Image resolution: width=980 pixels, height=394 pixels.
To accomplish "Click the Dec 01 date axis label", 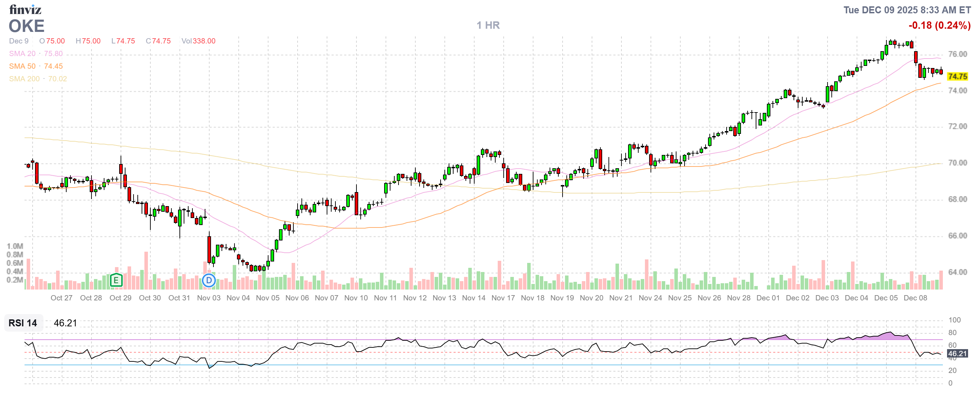I will [768, 298].
